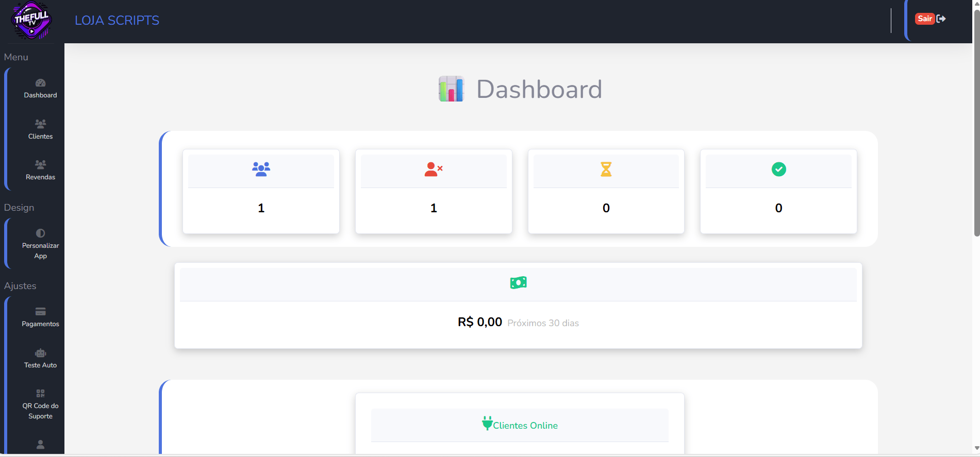Viewport: 980px width, 457px height.
Task: Click the logout arrow icon beside Sair
Action: pyautogui.click(x=941, y=19)
